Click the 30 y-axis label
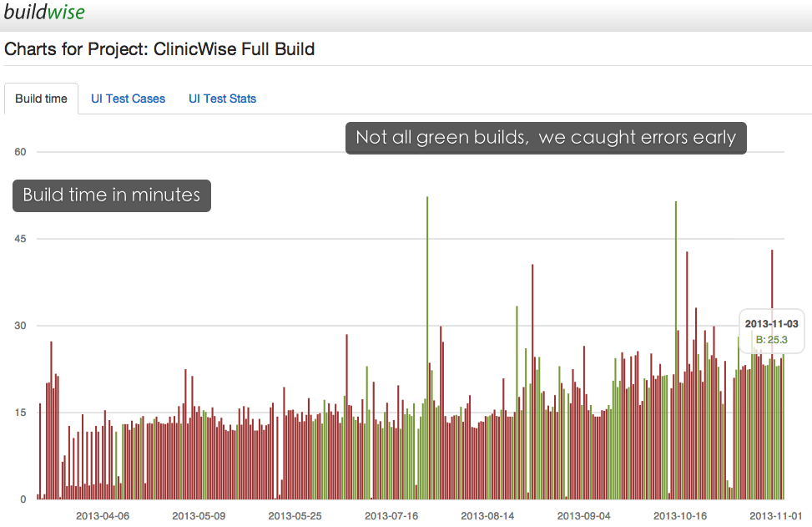 pyautogui.click(x=20, y=326)
